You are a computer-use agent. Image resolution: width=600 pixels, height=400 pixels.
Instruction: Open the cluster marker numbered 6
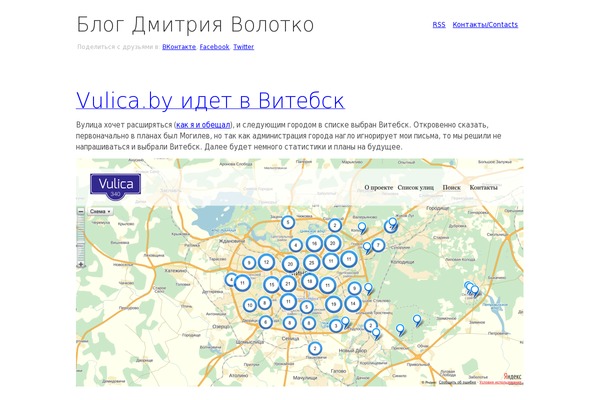(x=266, y=322)
